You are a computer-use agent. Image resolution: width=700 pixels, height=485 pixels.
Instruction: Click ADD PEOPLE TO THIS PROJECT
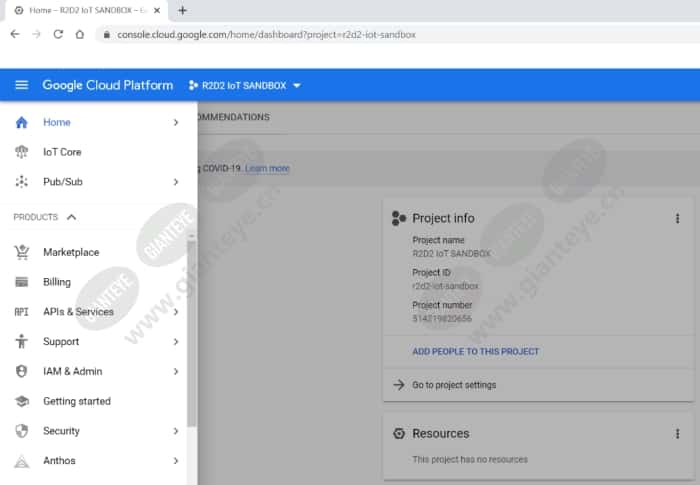[x=475, y=351]
